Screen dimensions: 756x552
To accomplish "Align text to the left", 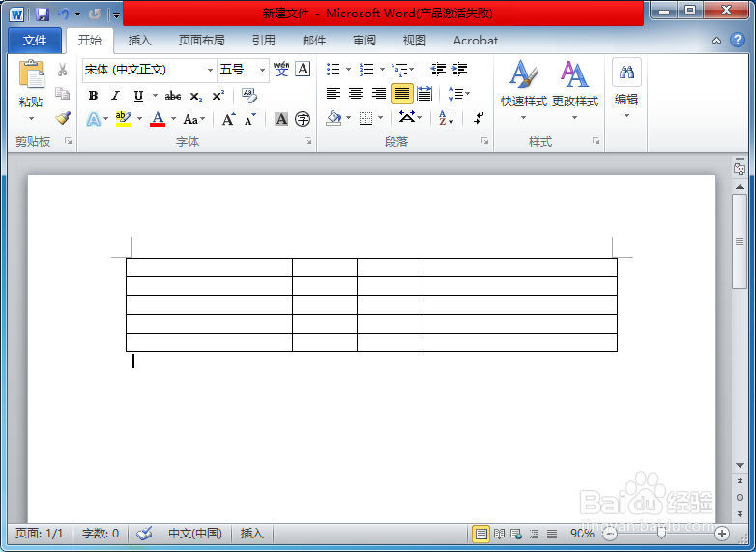I will [334, 94].
